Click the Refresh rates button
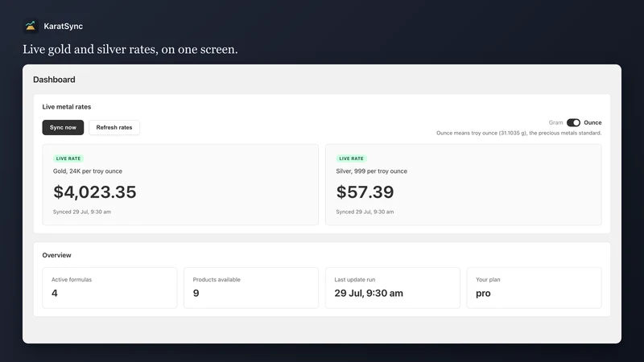Viewport: 644px width, 362px height. coord(114,127)
